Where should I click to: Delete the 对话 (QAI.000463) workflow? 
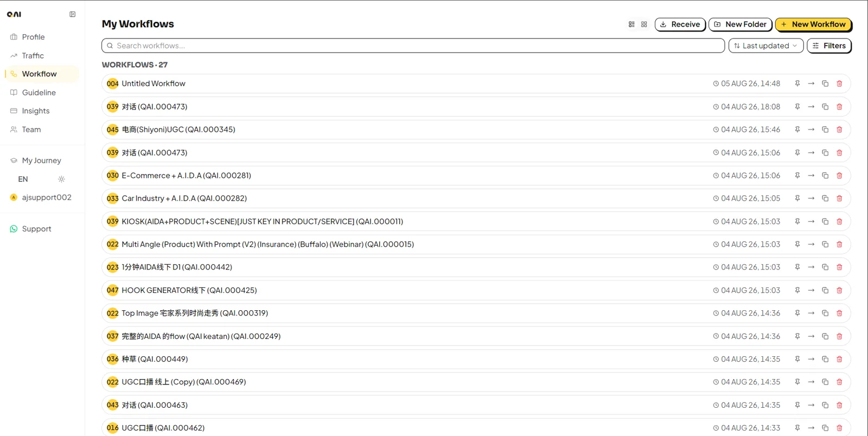click(x=839, y=405)
